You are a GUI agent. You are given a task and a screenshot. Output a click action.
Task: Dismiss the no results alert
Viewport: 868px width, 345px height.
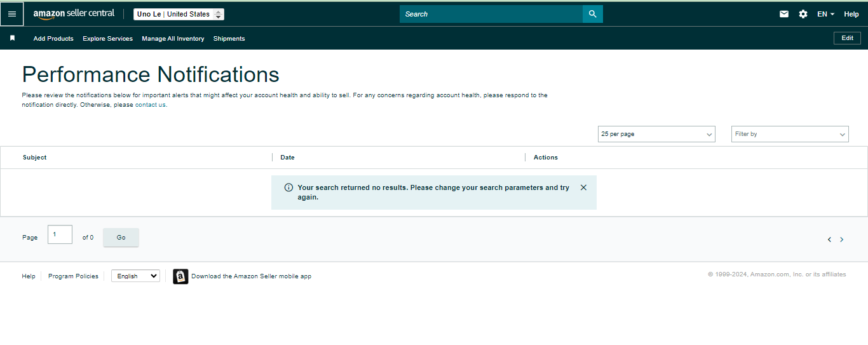click(583, 187)
